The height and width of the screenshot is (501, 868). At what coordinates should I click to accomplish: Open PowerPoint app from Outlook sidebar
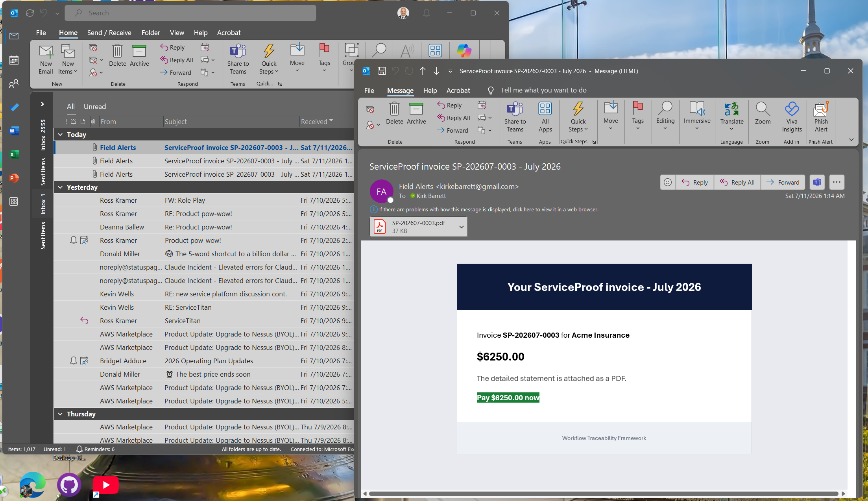(14, 178)
